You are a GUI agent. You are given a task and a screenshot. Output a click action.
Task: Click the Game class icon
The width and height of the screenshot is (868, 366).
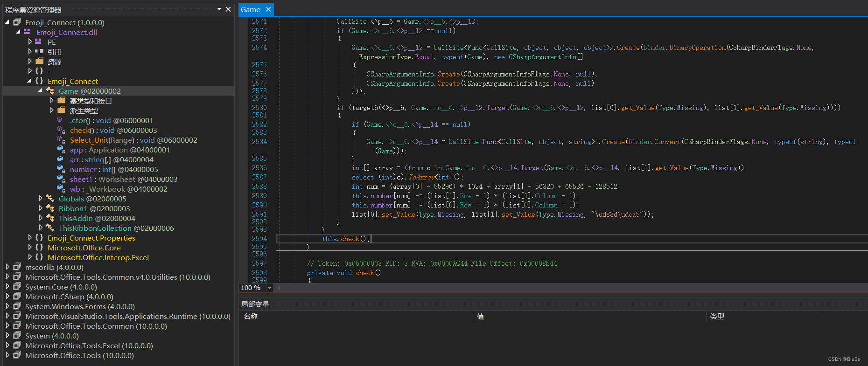tap(50, 90)
